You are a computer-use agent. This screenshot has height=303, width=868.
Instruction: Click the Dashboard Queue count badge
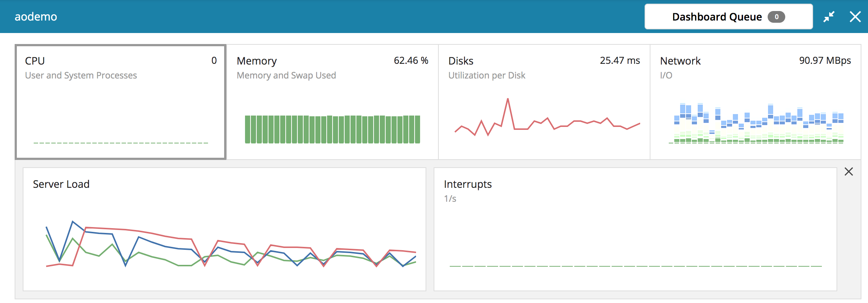tap(776, 17)
